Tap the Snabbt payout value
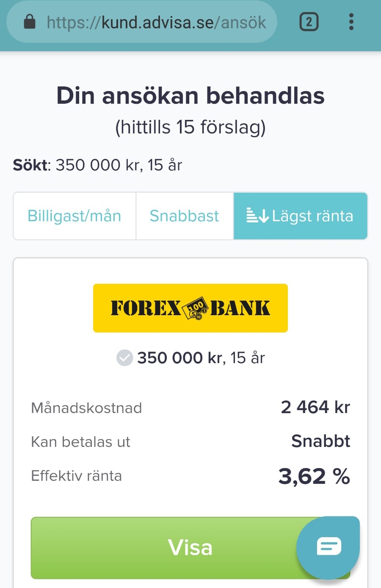Viewport: 381px width, 588px height. pyautogui.click(x=320, y=441)
